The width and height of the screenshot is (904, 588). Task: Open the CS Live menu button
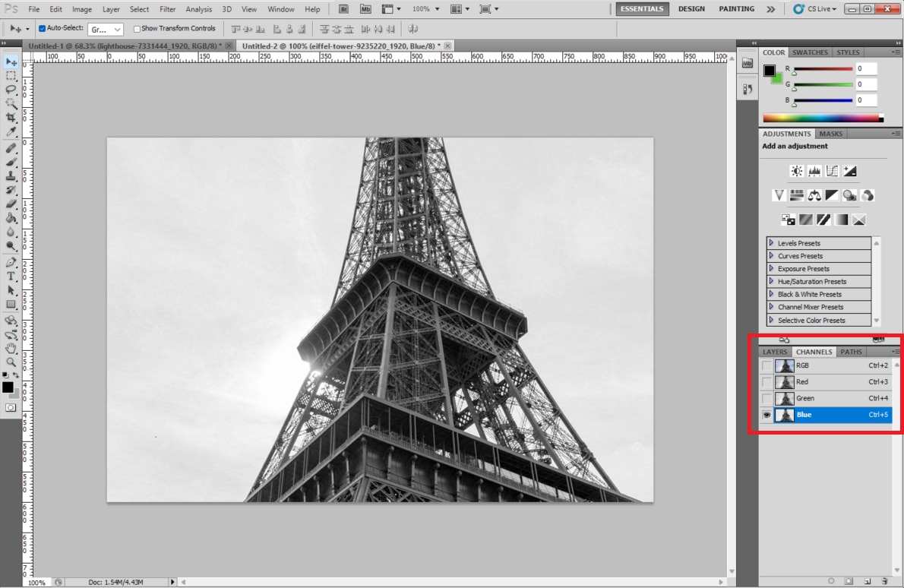click(814, 9)
